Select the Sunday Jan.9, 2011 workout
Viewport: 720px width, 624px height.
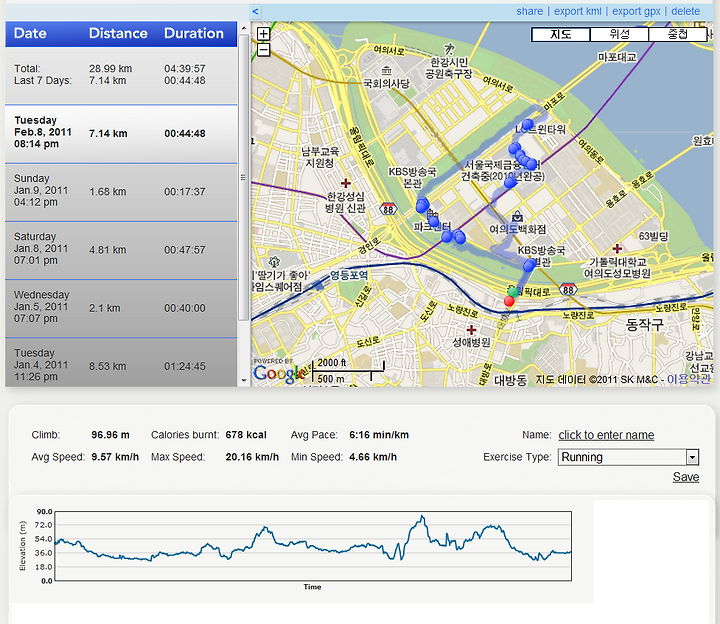pyautogui.click(x=121, y=192)
